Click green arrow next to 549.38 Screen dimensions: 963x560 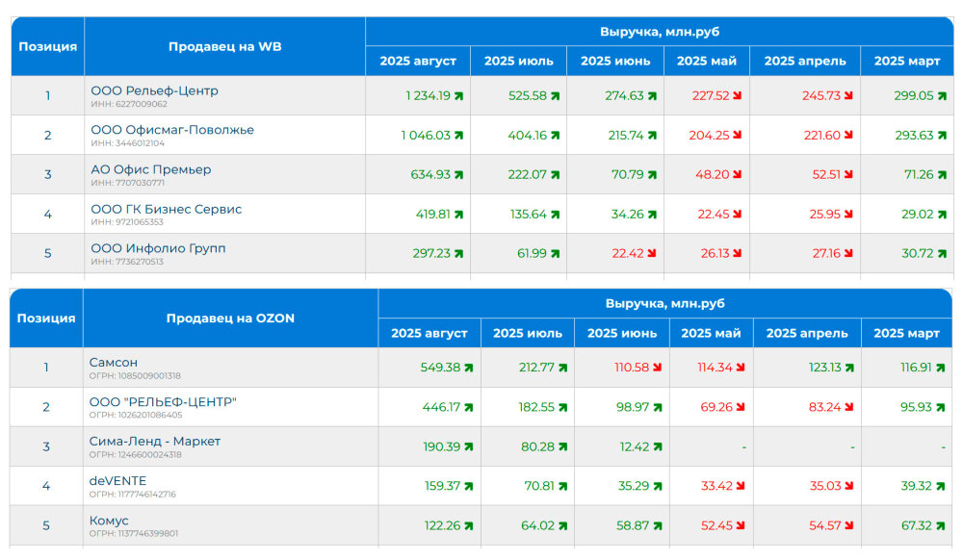click(x=469, y=368)
